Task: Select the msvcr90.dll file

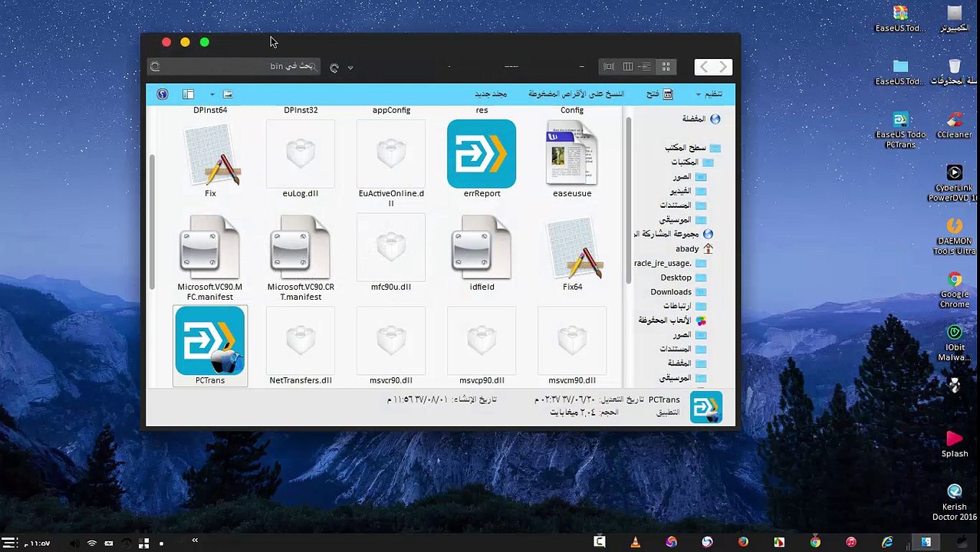Action: click(x=391, y=346)
